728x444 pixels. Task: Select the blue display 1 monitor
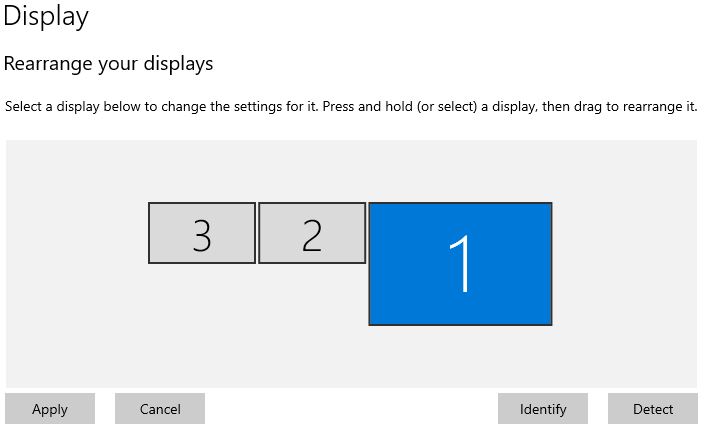[x=460, y=264]
